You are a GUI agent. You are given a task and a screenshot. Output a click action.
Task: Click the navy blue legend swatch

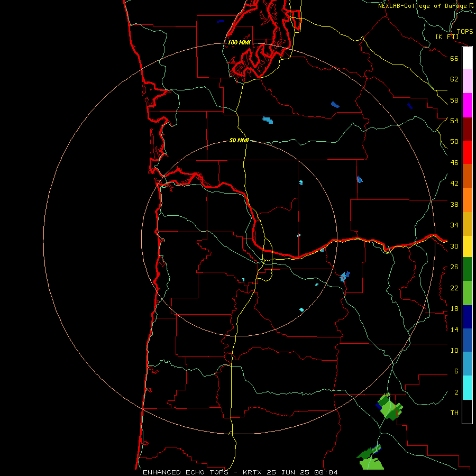(467, 317)
